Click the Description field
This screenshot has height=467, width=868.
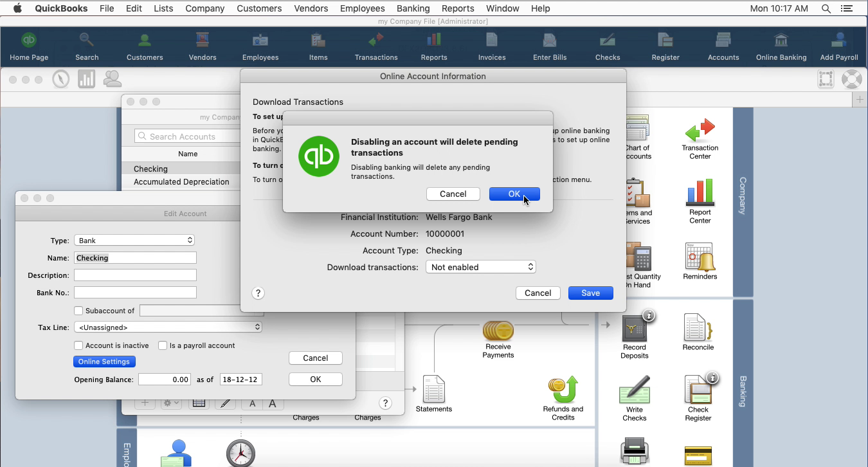click(135, 275)
